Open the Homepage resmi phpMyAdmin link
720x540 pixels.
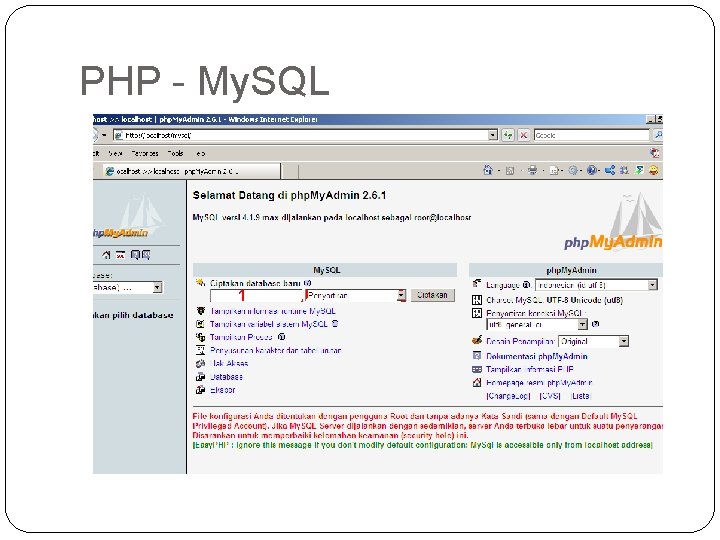click(x=539, y=382)
